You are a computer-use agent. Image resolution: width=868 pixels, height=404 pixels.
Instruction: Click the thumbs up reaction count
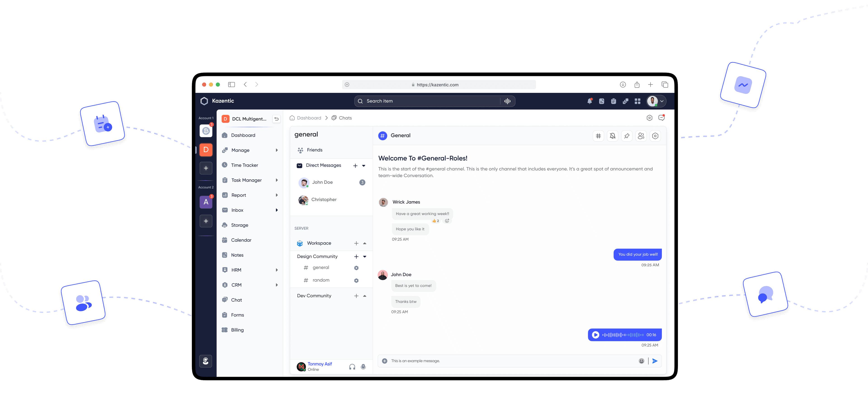(x=436, y=221)
